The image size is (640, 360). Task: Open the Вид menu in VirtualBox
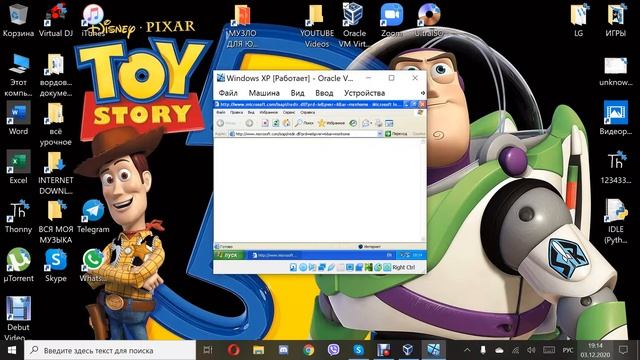[297, 93]
